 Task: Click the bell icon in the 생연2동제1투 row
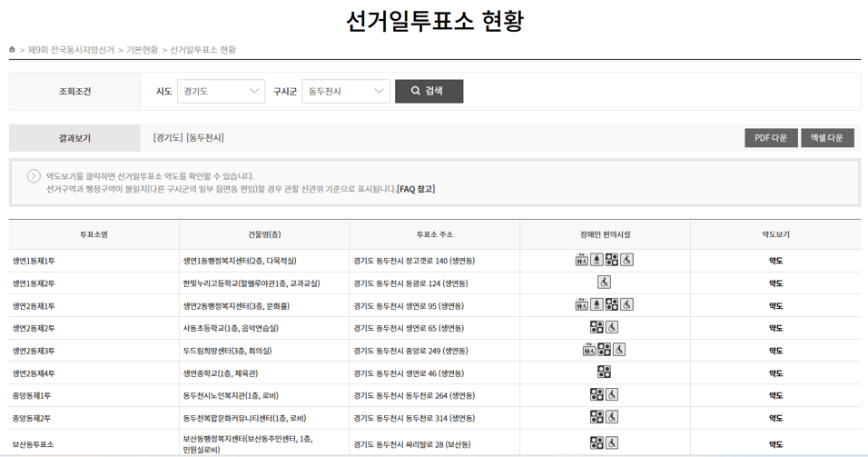coord(597,304)
